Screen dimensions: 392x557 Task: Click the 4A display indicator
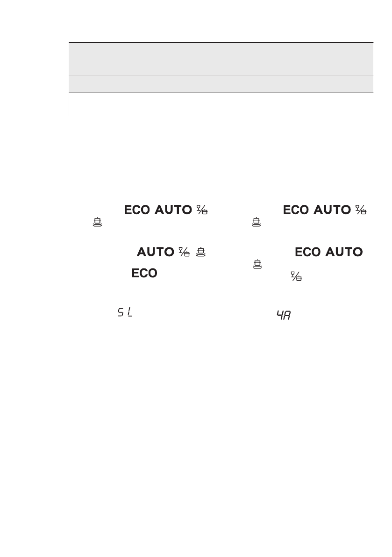coord(284,315)
